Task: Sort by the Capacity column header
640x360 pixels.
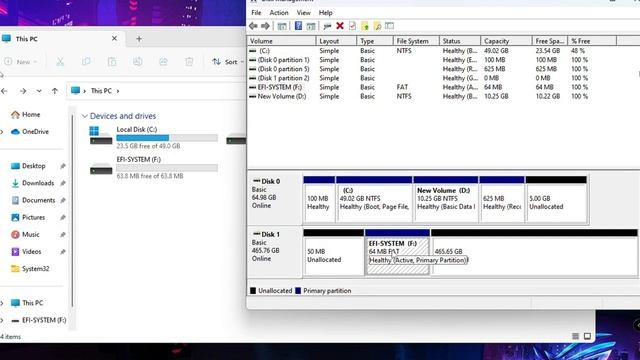Action: coord(506,41)
